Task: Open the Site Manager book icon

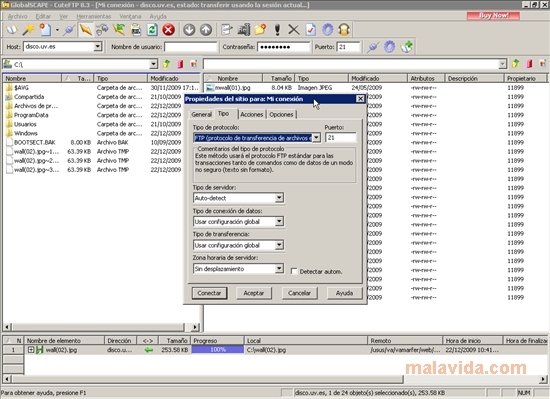Action: click(x=12, y=30)
